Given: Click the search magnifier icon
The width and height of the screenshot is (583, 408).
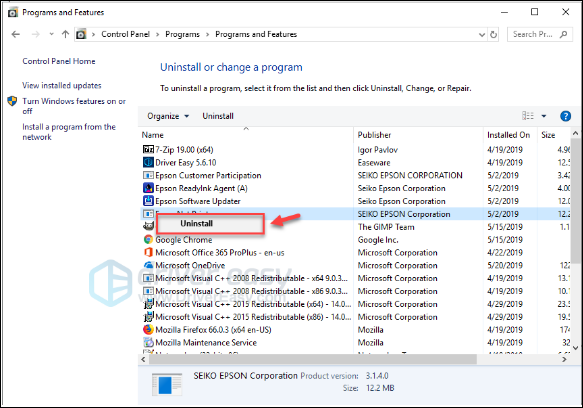Looking at the screenshot, I should [563, 34].
